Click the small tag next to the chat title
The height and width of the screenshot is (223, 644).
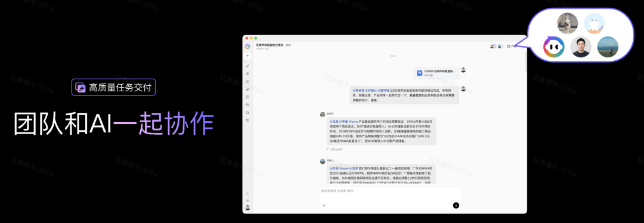[289, 45]
